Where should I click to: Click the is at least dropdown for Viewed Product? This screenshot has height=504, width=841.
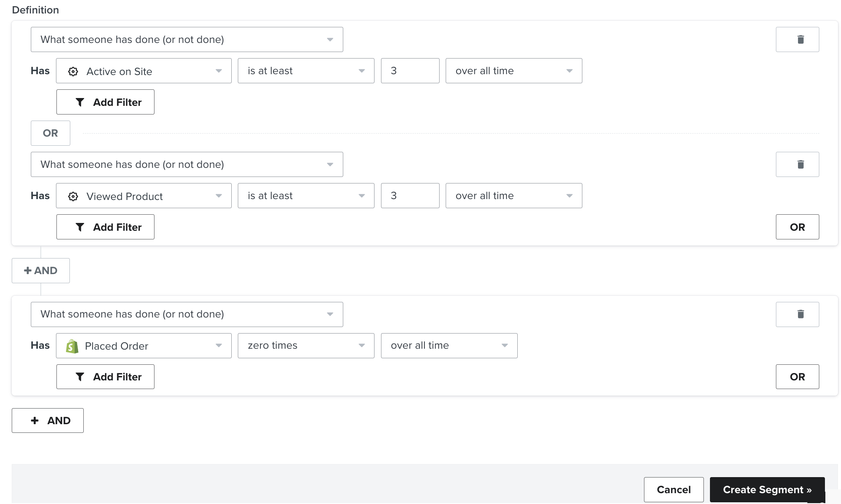306,196
